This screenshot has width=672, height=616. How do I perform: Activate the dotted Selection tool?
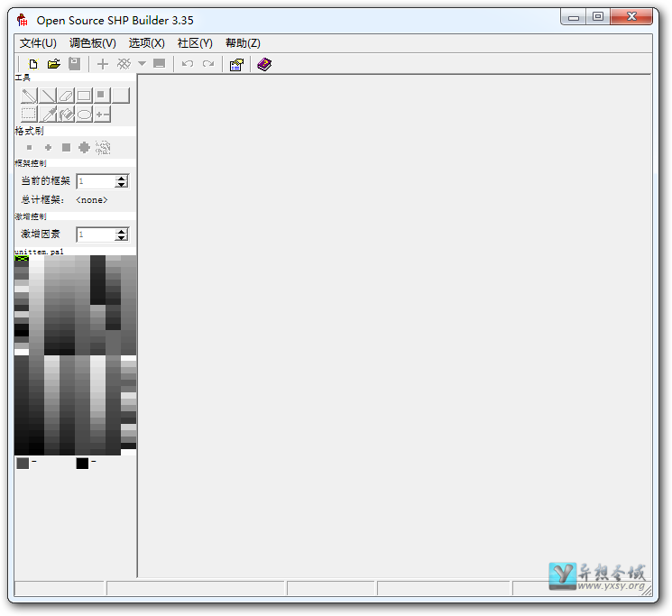coord(30,115)
